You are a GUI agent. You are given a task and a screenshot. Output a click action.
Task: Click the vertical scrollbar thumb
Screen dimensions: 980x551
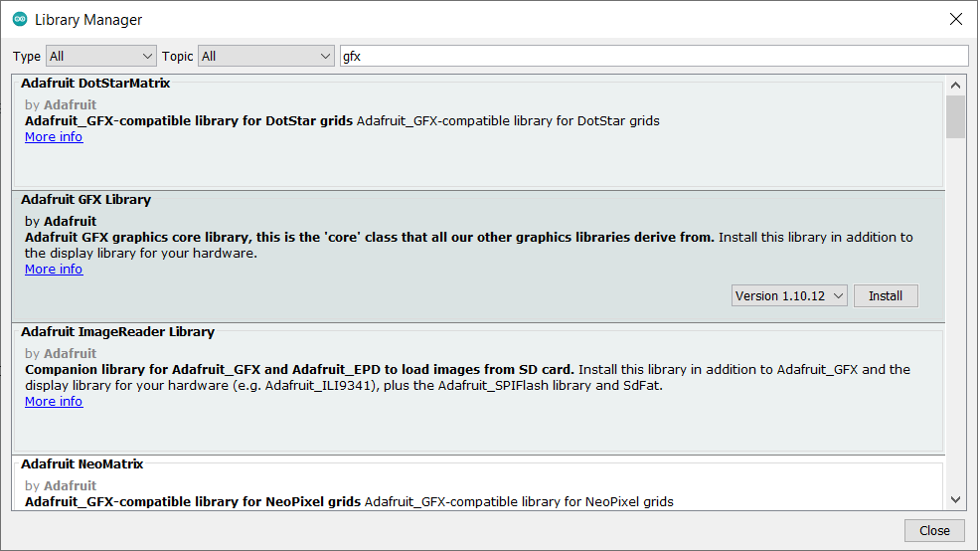[x=955, y=116]
